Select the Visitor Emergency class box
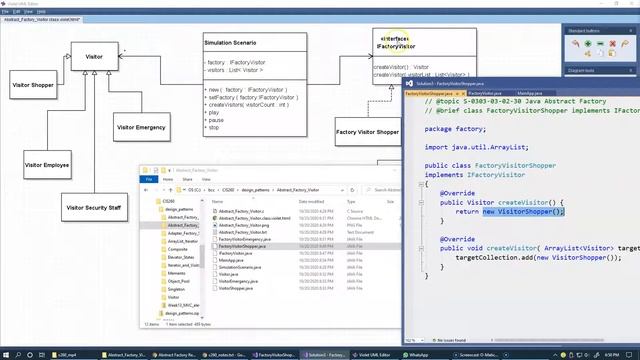 (x=141, y=127)
